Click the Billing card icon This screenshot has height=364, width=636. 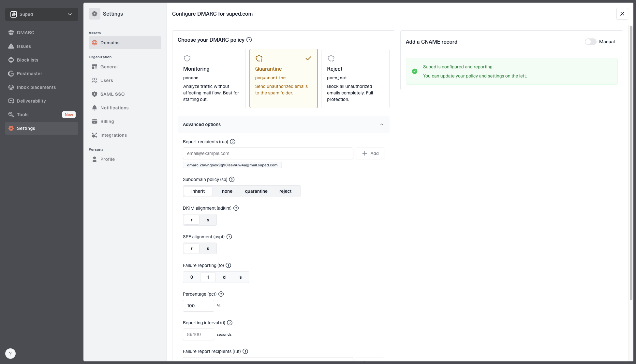pyautogui.click(x=95, y=121)
